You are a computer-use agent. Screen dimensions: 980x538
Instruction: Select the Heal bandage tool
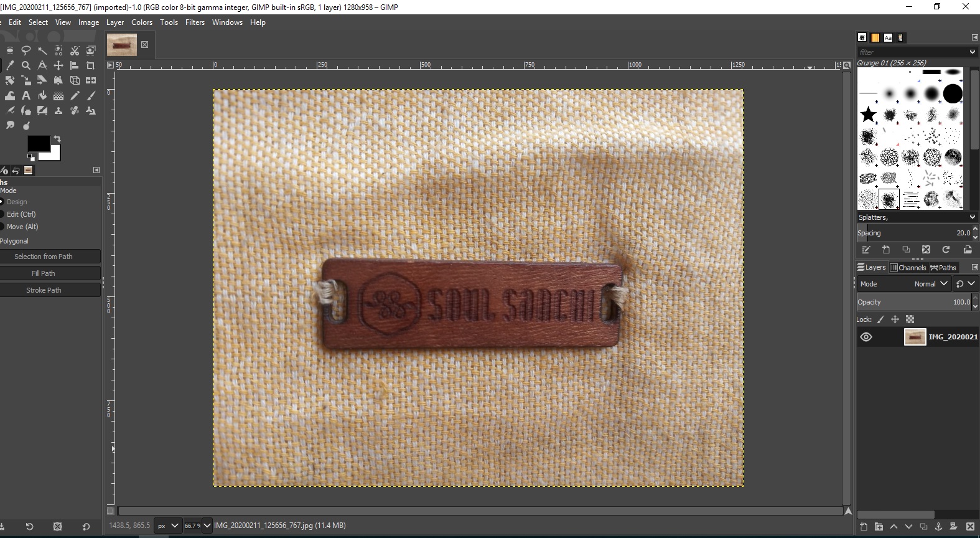pos(75,110)
